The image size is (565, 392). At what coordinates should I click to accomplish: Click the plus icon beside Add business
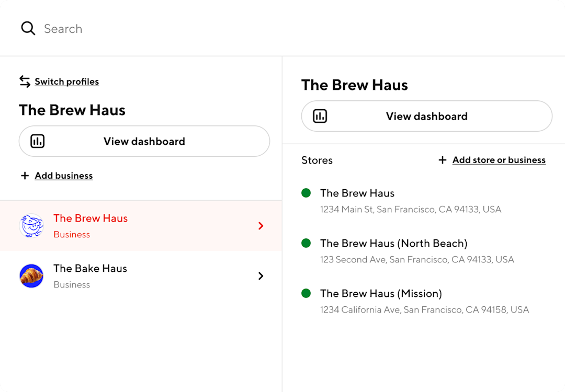[25, 176]
